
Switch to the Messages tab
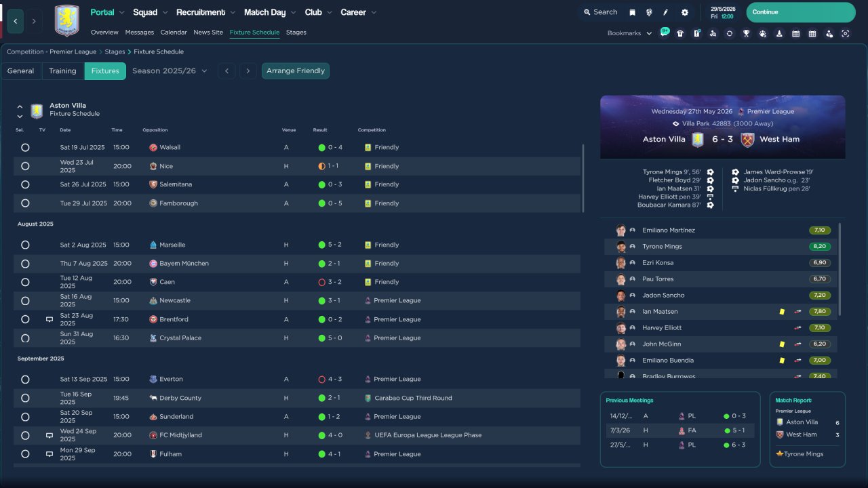(140, 33)
